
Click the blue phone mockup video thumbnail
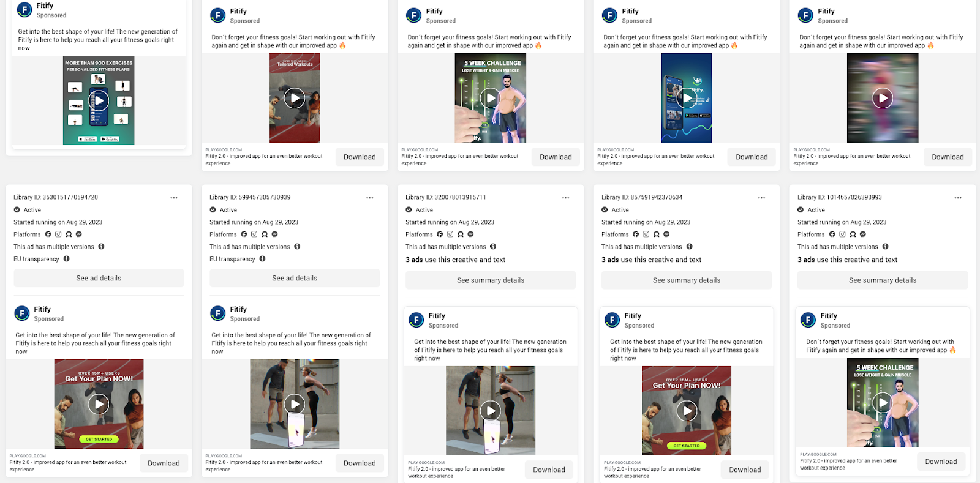(687, 98)
